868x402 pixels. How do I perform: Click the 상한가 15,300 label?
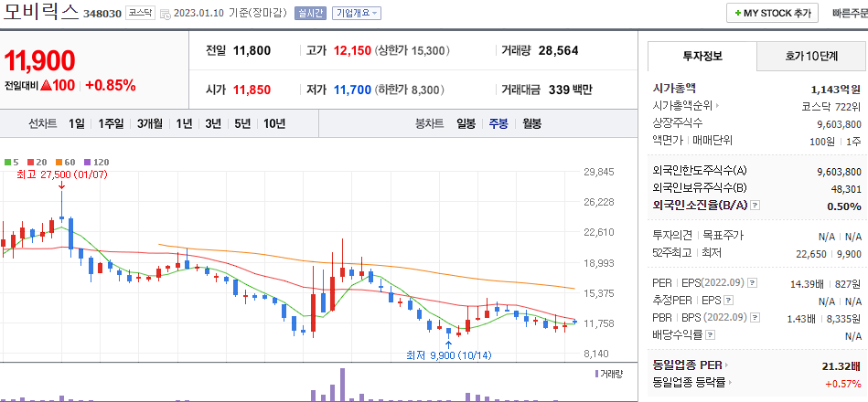click(413, 51)
